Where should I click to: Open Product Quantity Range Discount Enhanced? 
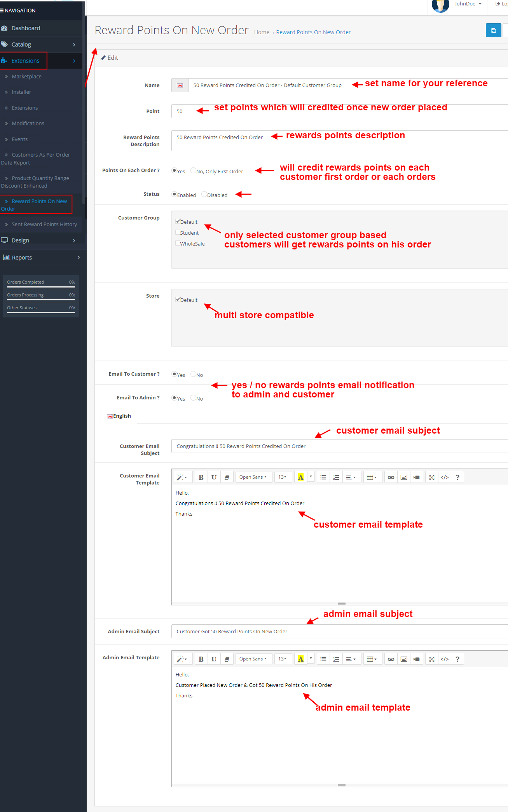tap(35, 182)
